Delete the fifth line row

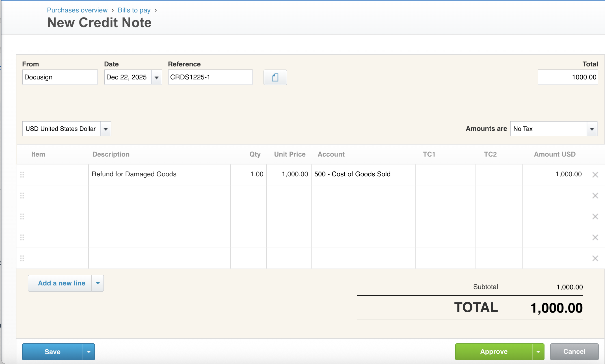pyautogui.click(x=595, y=258)
